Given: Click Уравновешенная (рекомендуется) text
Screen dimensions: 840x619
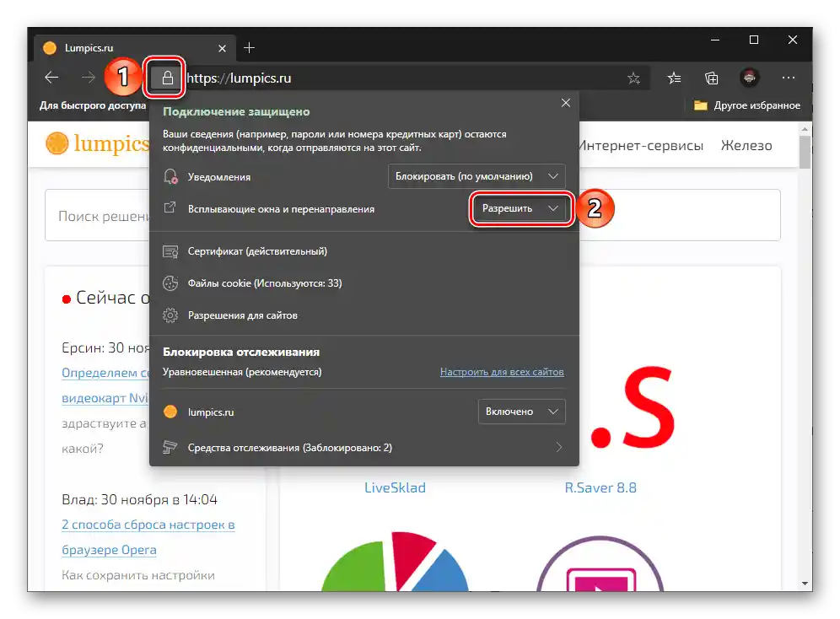Looking at the screenshot, I should [x=242, y=372].
